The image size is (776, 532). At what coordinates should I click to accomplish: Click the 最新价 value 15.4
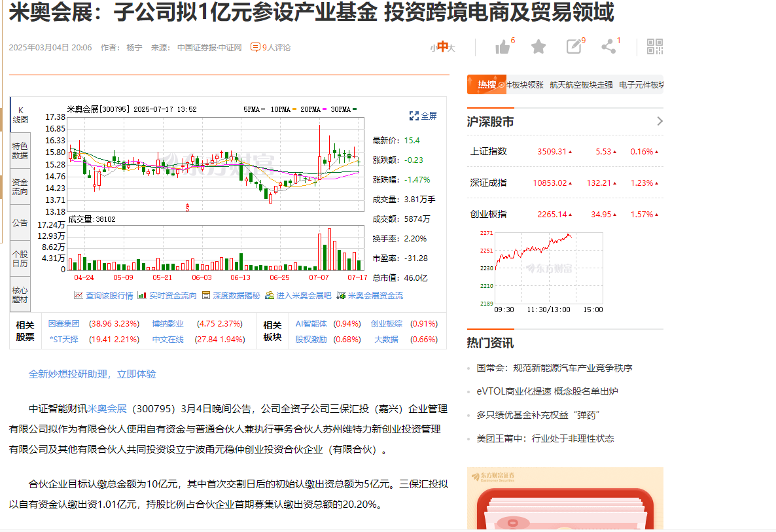412,141
